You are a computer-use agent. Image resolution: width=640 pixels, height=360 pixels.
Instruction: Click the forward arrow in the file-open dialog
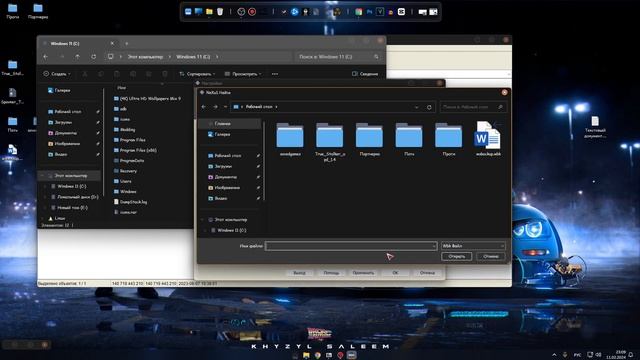pos(215,107)
